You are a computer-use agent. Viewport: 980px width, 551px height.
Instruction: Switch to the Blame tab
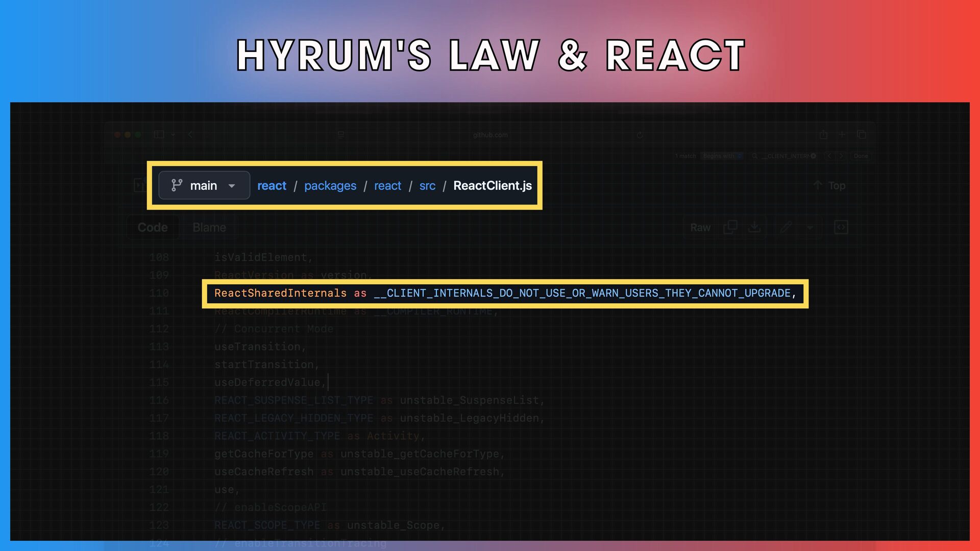209,228
